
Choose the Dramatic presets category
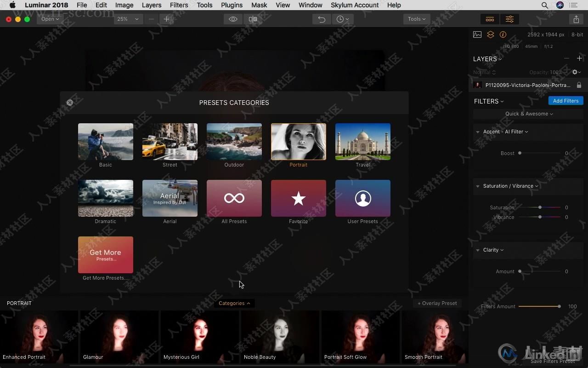pyautogui.click(x=106, y=198)
